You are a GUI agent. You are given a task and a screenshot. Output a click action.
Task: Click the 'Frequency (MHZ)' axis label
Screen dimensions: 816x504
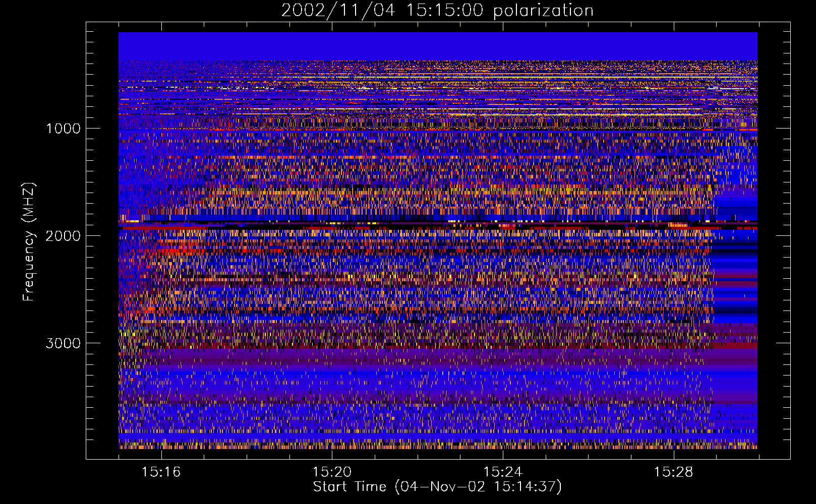pyautogui.click(x=29, y=242)
